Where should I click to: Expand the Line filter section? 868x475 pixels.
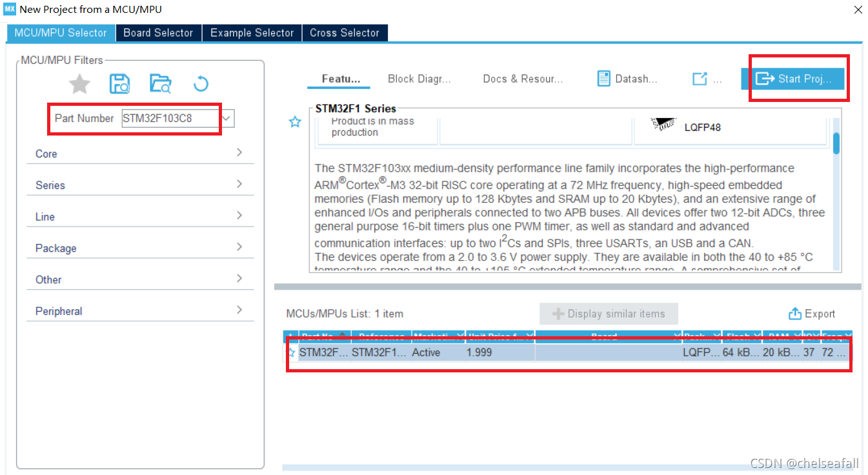click(x=140, y=217)
